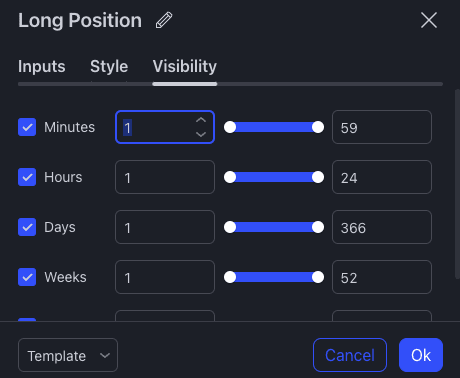Select the Visibility tab
The height and width of the screenshot is (378, 460).
(185, 66)
